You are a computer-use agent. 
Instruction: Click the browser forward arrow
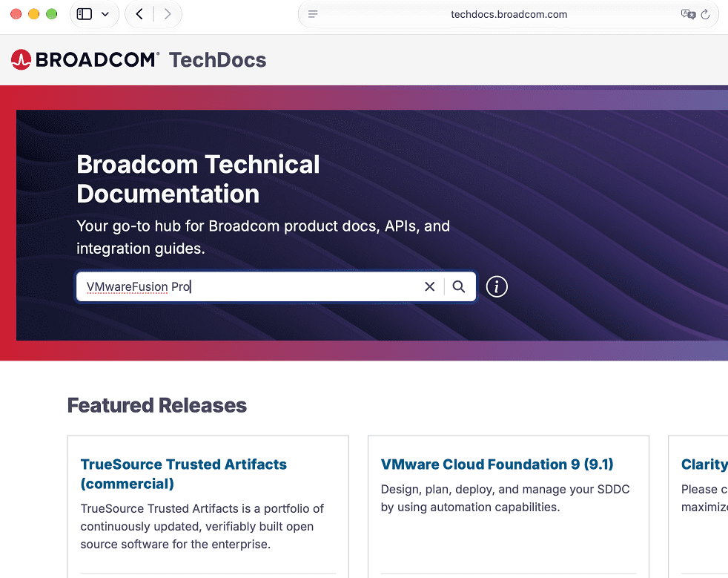click(x=168, y=14)
